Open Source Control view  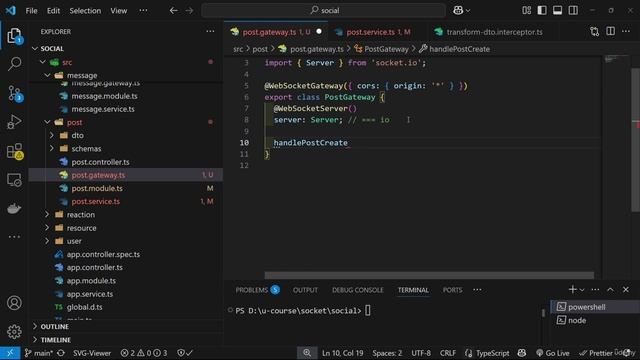click(14, 93)
